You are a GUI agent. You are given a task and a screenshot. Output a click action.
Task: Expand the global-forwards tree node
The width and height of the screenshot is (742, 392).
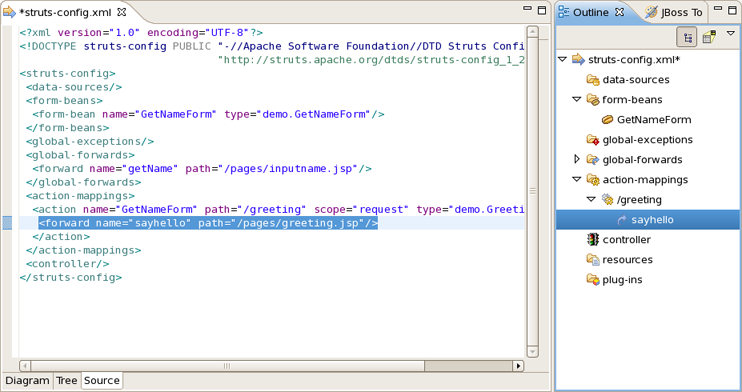[576, 159]
